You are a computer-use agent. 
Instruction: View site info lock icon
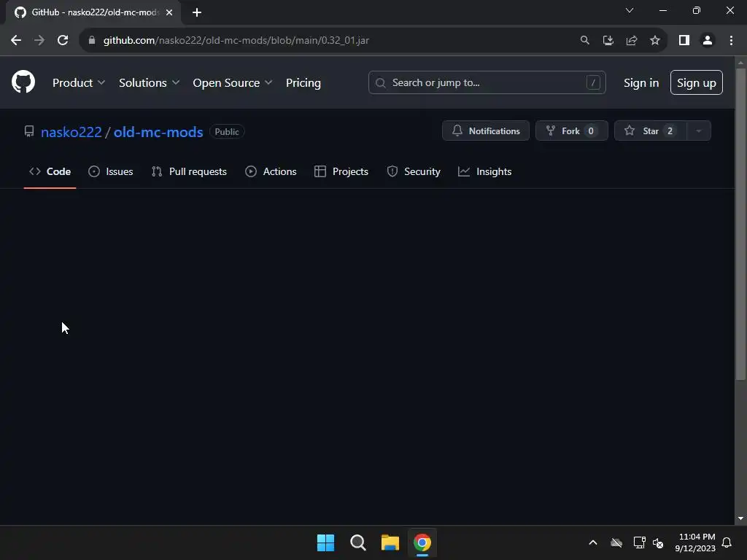coord(92,41)
